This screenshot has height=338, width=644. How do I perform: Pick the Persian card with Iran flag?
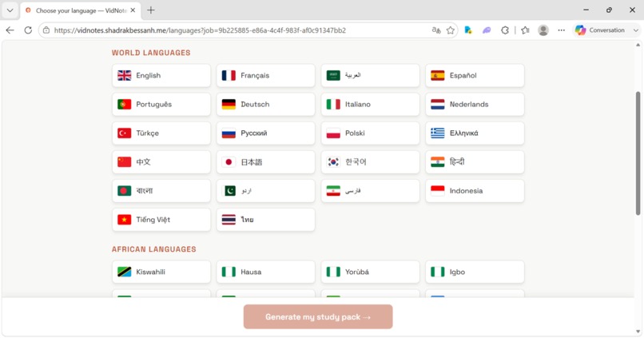pos(370,190)
